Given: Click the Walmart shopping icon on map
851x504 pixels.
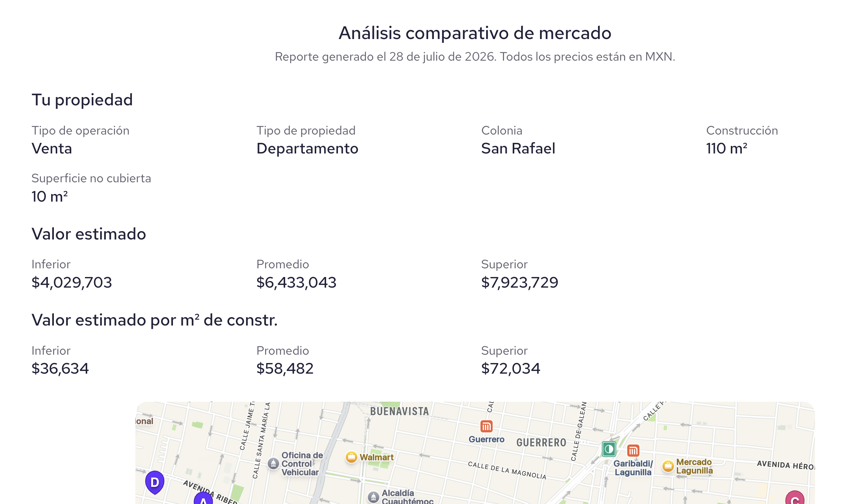Looking at the screenshot, I should (352, 457).
